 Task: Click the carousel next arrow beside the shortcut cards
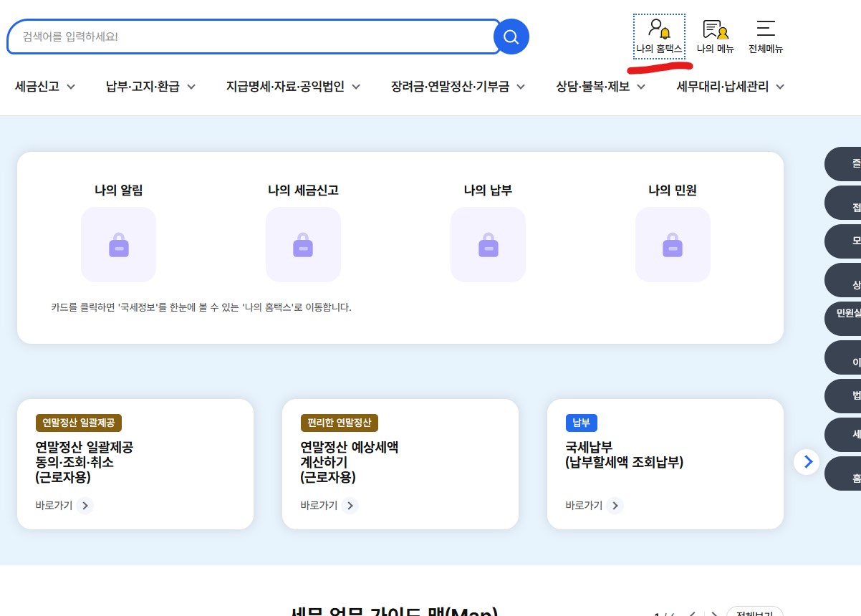point(807,462)
